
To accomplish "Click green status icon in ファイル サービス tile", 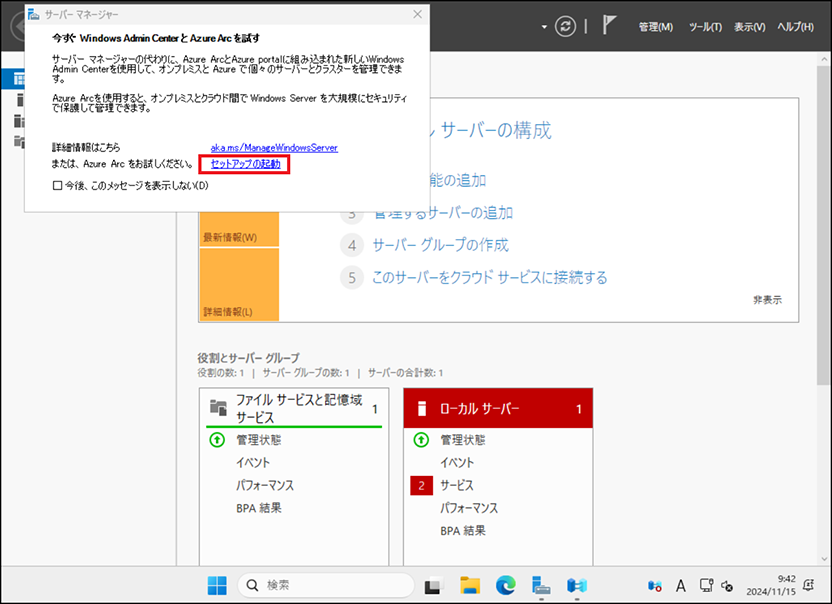I will coord(217,439).
